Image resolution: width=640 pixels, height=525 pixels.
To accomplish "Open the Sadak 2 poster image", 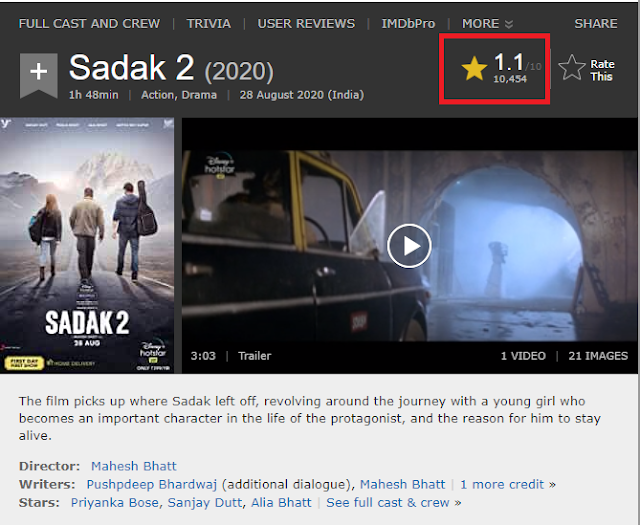I will 87,245.
